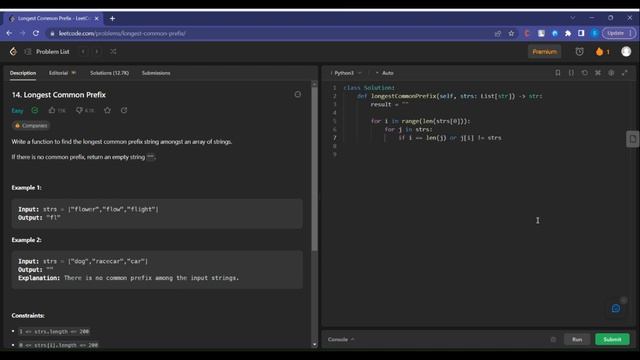Toggle fullscreen editor mode

[x=624, y=73]
